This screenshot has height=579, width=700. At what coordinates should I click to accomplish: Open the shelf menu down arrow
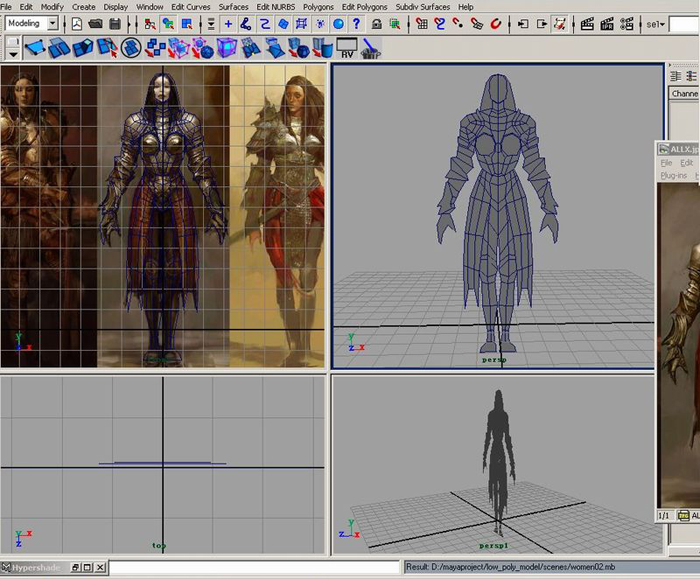(13, 54)
